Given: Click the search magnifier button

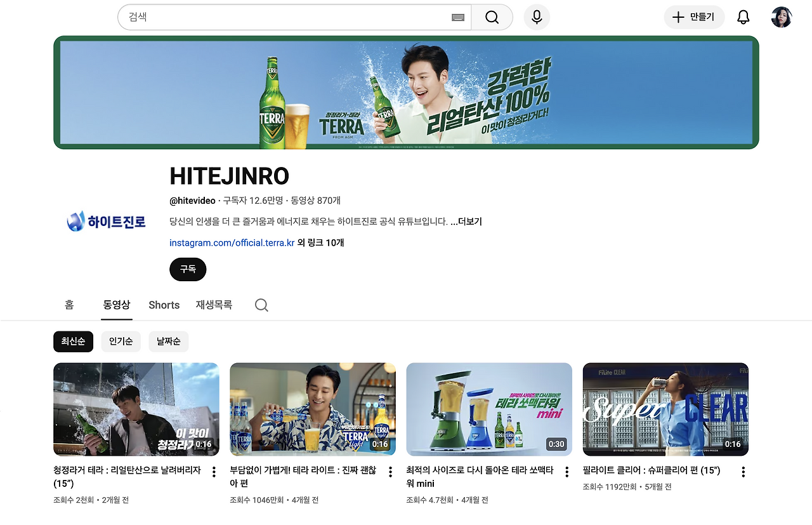Looking at the screenshot, I should (x=492, y=17).
